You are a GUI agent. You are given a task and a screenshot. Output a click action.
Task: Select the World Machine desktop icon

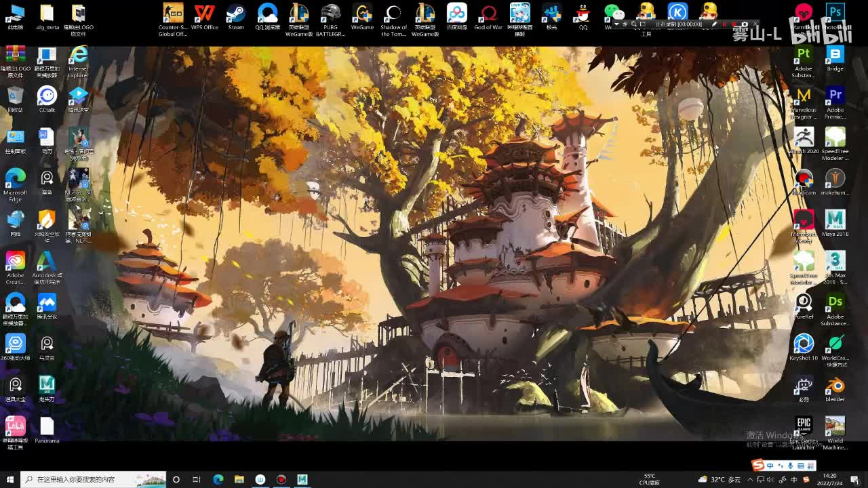click(835, 426)
